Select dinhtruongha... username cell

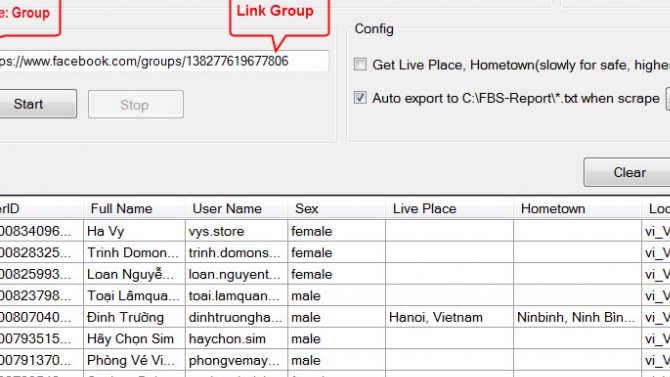236,317
